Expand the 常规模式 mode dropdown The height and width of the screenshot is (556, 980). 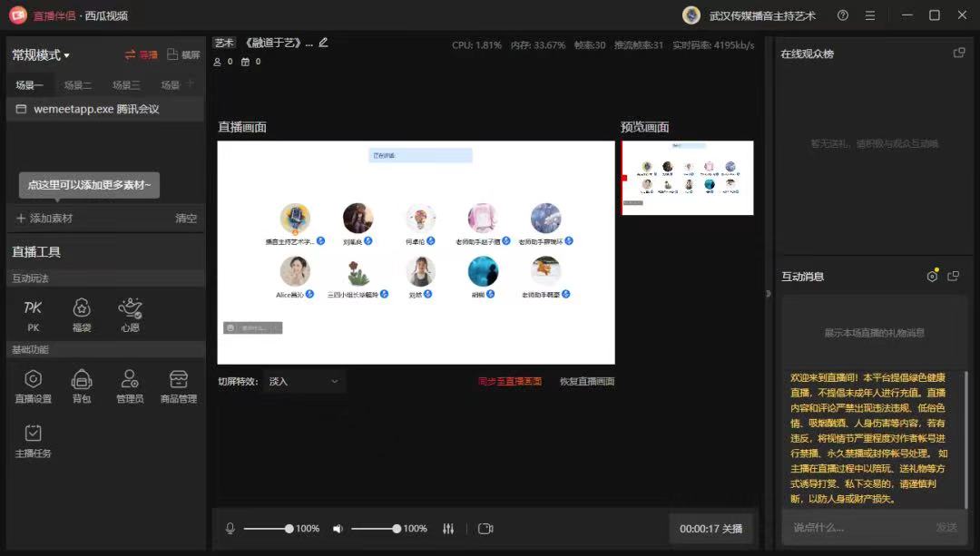click(41, 55)
